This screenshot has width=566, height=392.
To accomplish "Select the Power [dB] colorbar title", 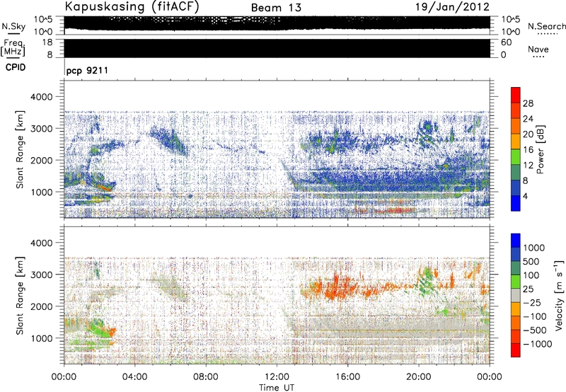I will coord(540,149).
